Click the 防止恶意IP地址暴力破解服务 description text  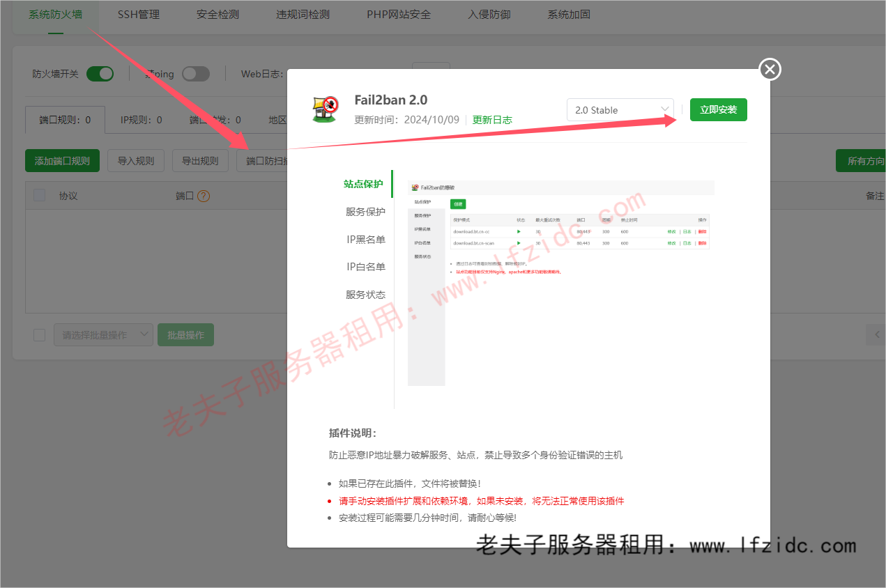click(x=475, y=455)
